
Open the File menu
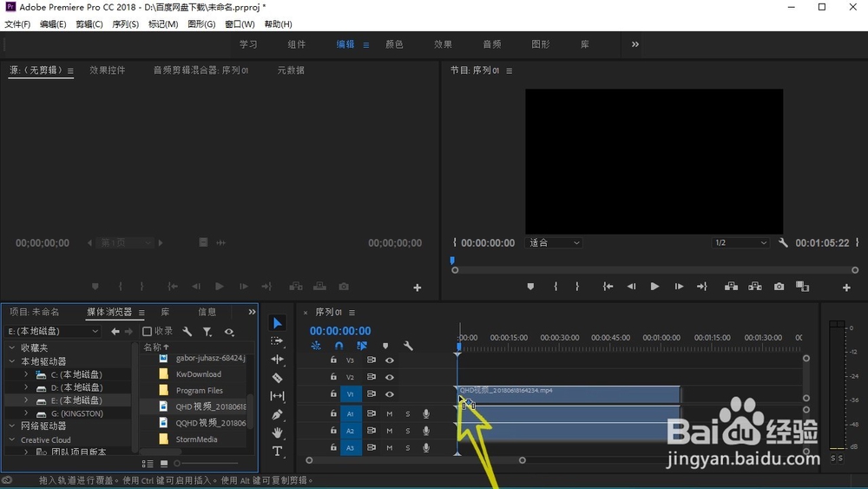tap(17, 24)
